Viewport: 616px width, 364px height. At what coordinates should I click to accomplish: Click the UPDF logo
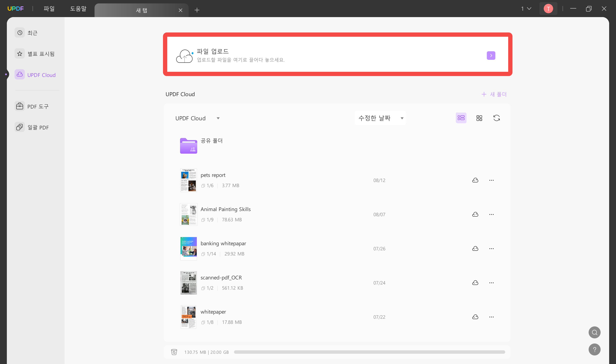coord(15,9)
